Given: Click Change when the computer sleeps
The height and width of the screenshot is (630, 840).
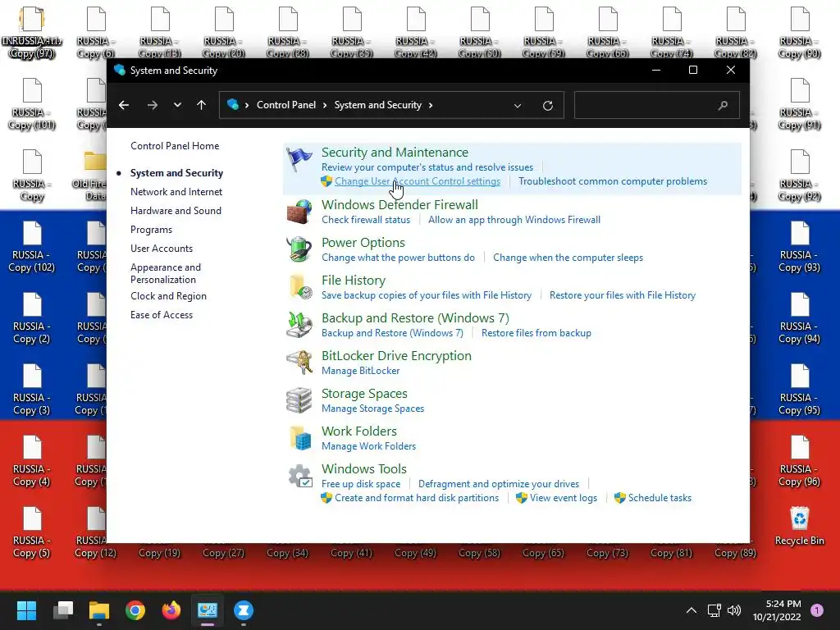Looking at the screenshot, I should coord(568,257).
